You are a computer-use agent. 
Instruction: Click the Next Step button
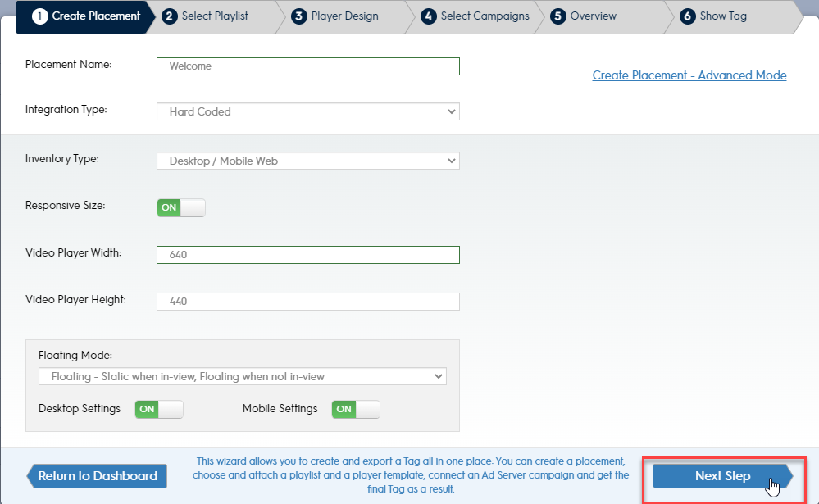(723, 476)
